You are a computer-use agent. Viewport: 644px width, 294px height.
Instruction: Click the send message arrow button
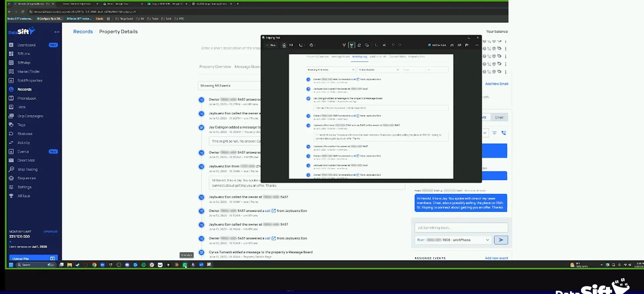pyautogui.click(x=501, y=240)
